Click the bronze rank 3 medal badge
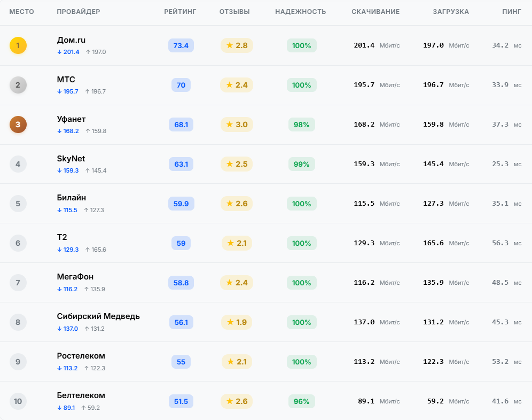This screenshot has width=532, height=420. (18, 125)
